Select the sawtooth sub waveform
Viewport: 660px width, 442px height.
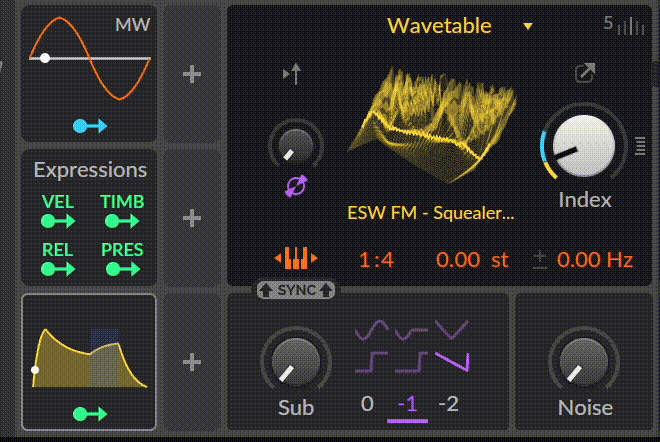coord(452,362)
